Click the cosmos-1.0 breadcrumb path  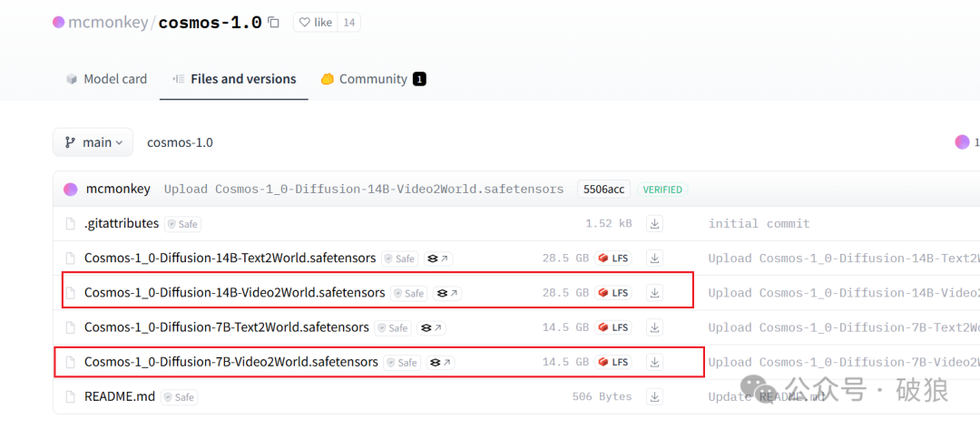pos(180,142)
